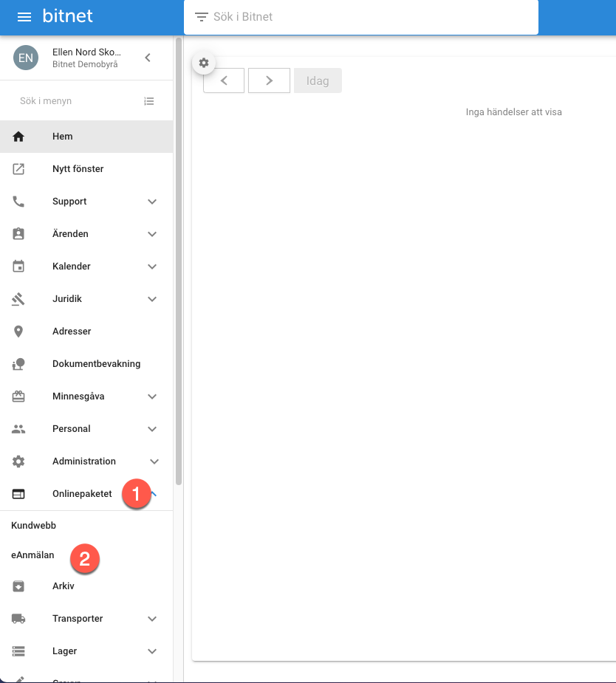
Task: Click the EN user avatar
Action: click(26, 58)
